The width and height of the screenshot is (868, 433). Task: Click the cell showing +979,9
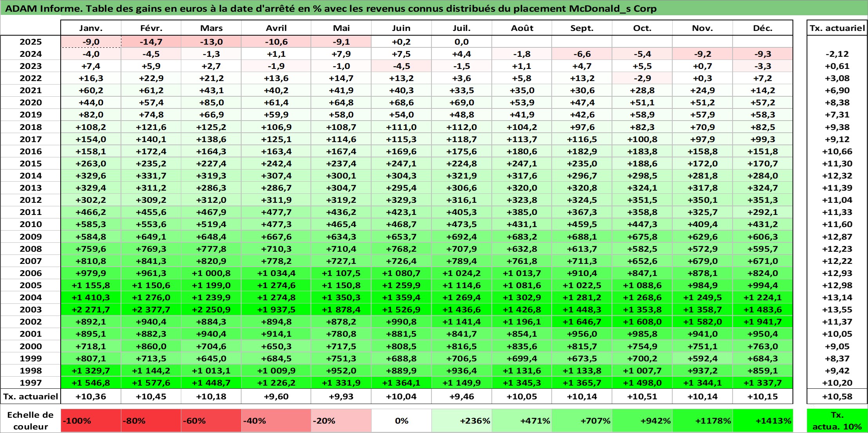[91, 273]
